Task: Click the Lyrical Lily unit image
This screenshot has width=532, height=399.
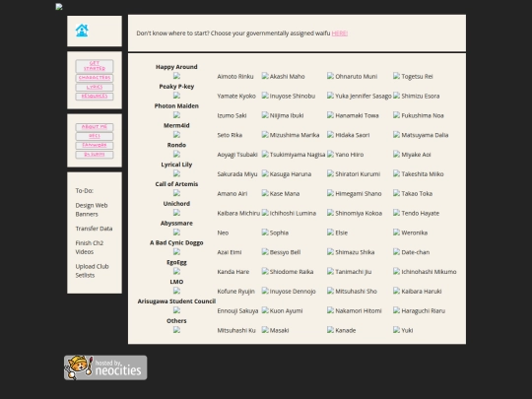Action: [x=176, y=173]
